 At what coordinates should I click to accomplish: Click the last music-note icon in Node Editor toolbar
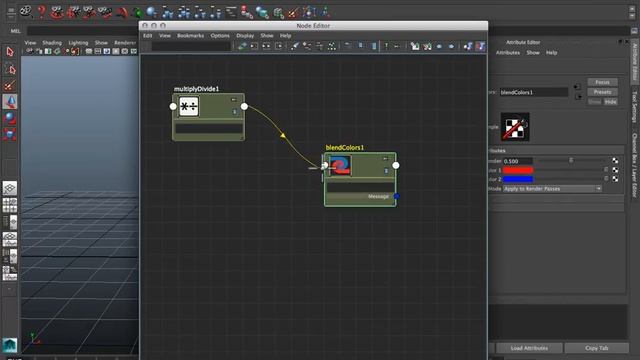coord(480,46)
